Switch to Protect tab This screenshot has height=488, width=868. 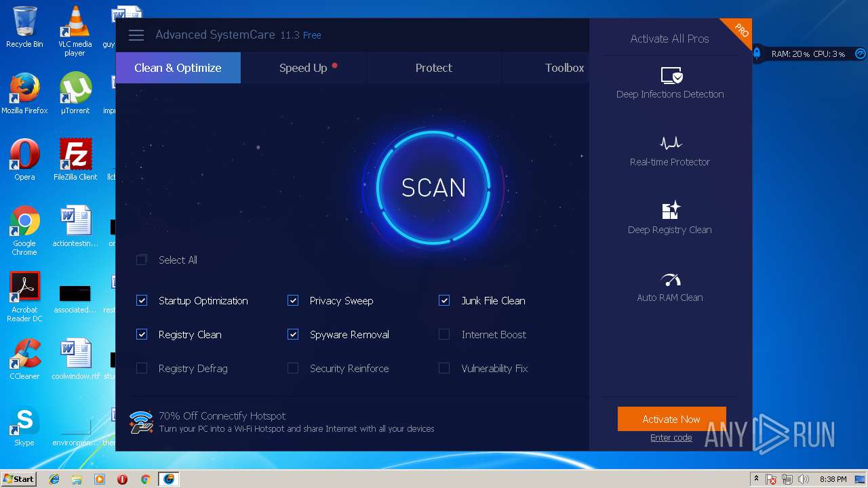(x=434, y=68)
